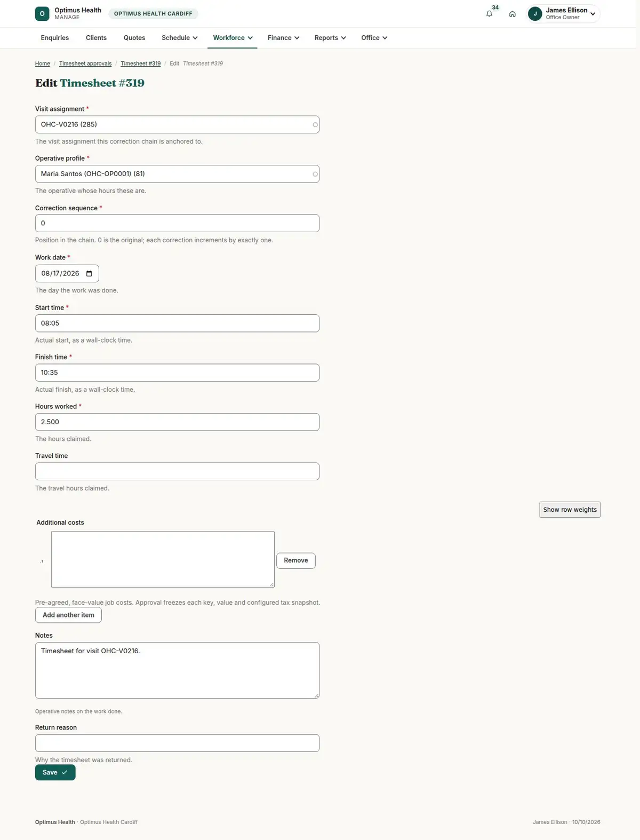This screenshot has height=840, width=640.
Task: Click the autocomplete circle in Visit assignment
Action: [315, 125]
